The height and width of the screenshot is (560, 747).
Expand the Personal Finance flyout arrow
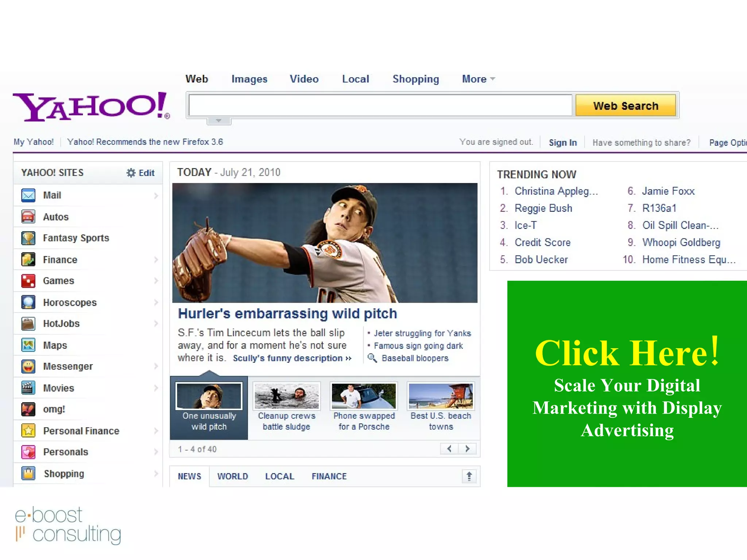[156, 431]
